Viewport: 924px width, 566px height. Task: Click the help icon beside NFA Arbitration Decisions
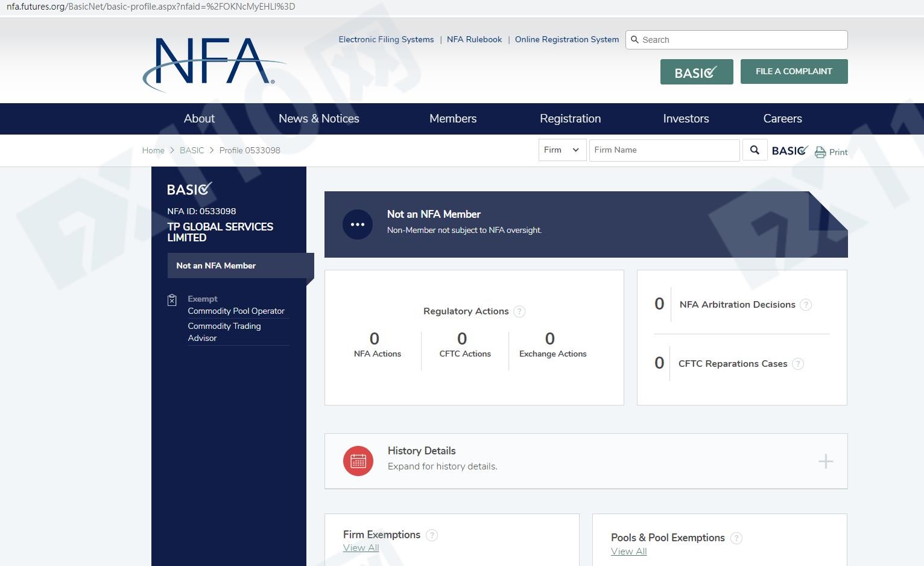click(806, 305)
